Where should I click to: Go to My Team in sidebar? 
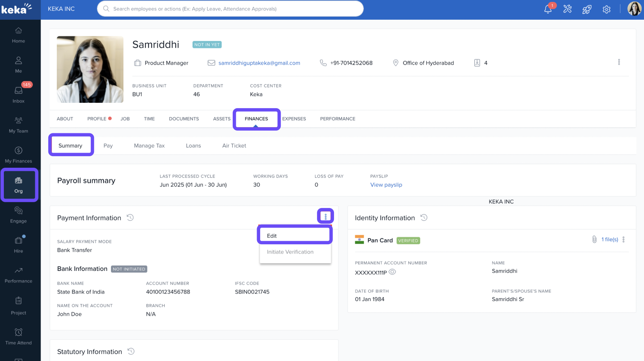(x=19, y=124)
